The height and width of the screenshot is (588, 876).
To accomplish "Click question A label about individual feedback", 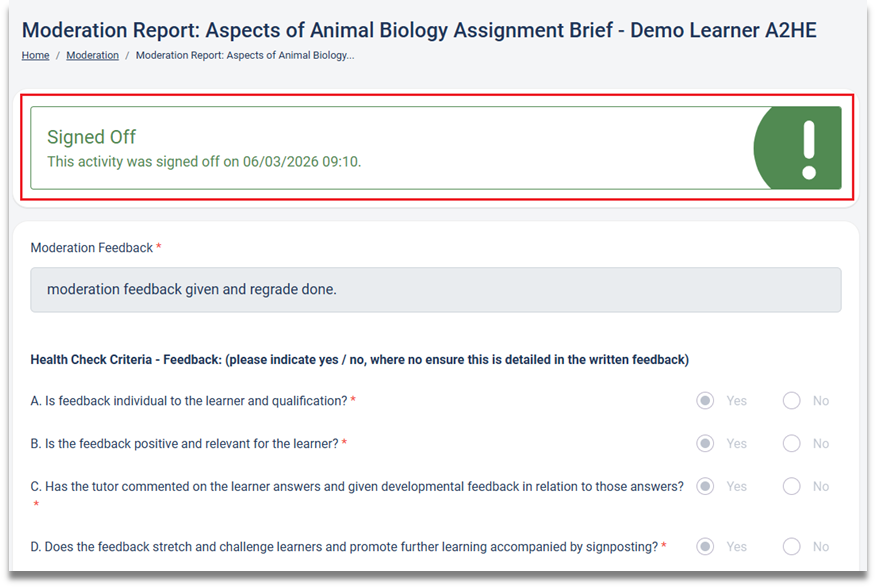I will click(x=189, y=401).
